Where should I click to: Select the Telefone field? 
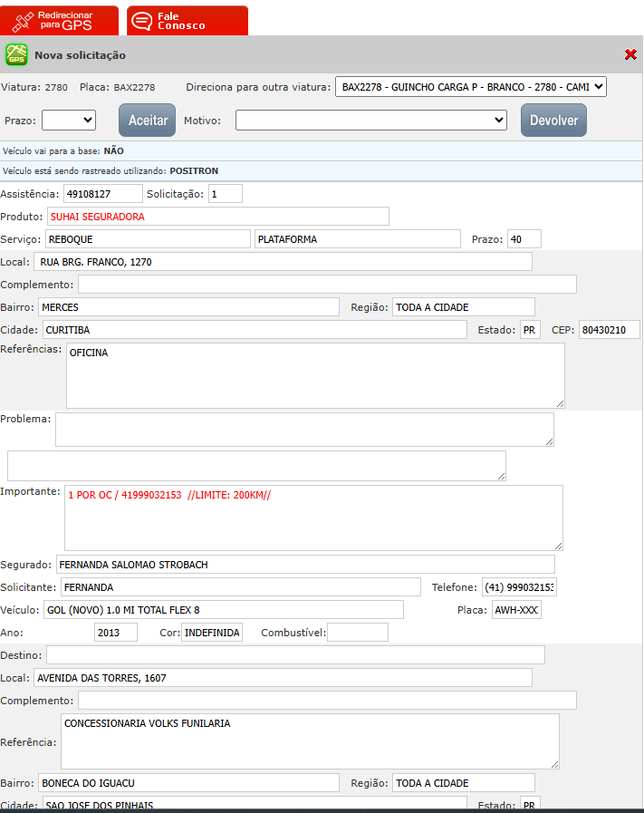pos(518,587)
